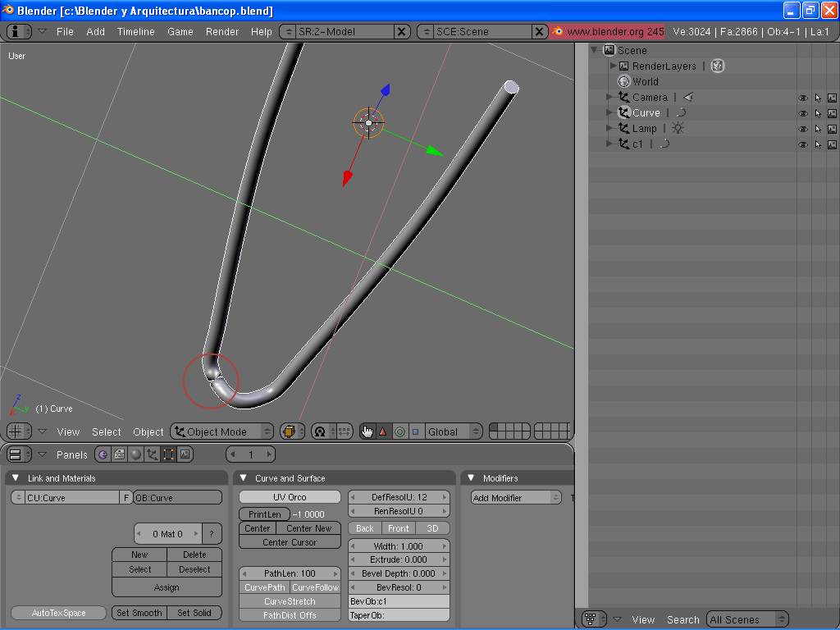
Task: Toggle the CurvePath option
Action: click(265, 587)
